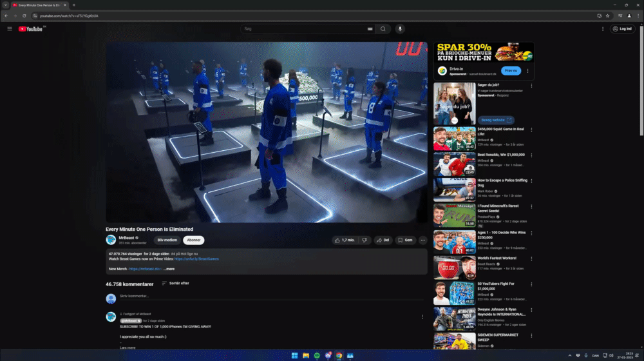Open options for Søger du job ad
The image size is (644, 361).
pos(531,86)
